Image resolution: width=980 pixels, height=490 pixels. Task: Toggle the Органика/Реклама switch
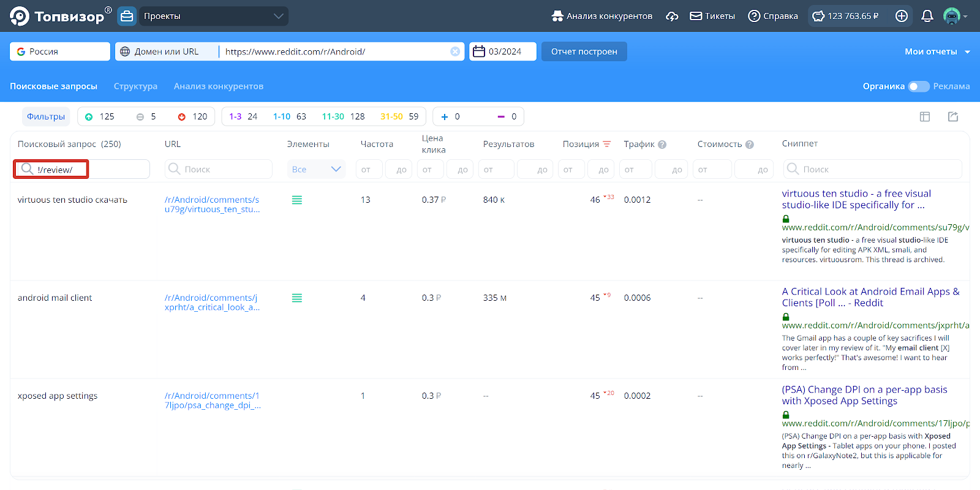918,86
